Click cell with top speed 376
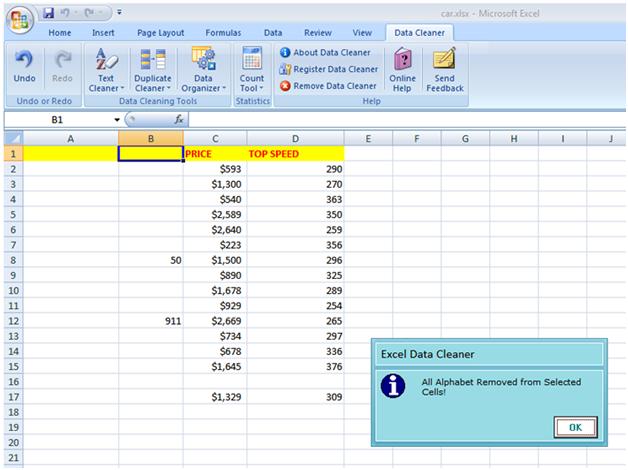Screen dimensions: 628x470 (x=295, y=367)
